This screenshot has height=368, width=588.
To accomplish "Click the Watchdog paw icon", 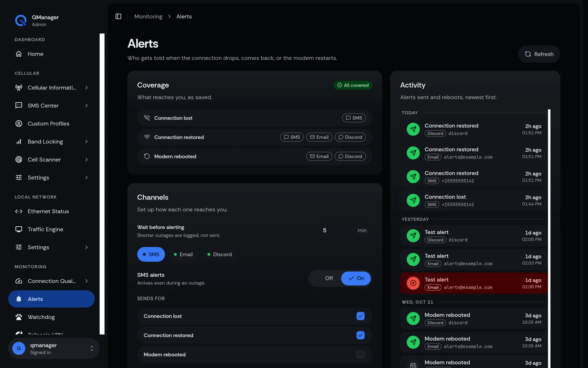I will [19, 317].
